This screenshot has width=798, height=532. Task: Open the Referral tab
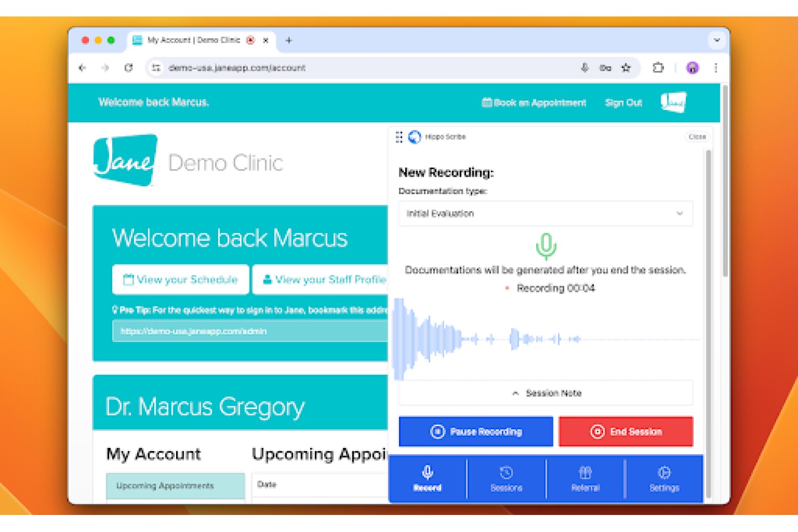[x=585, y=478]
